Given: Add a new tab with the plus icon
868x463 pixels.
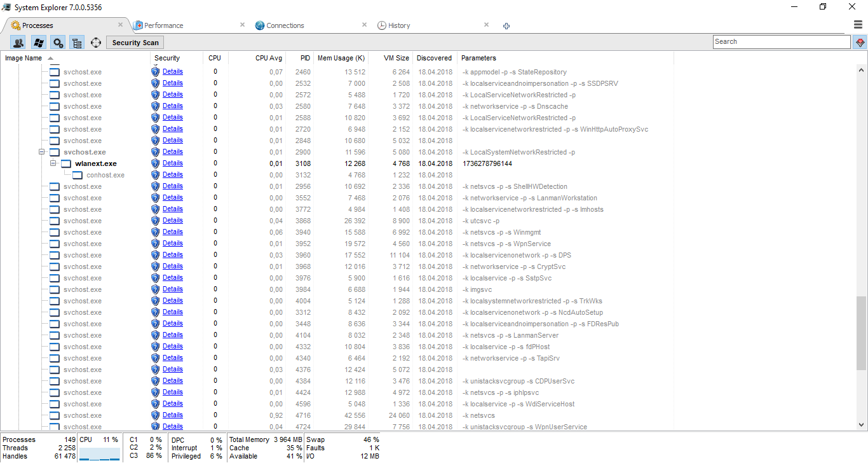Looking at the screenshot, I should click(x=506, y=26).
